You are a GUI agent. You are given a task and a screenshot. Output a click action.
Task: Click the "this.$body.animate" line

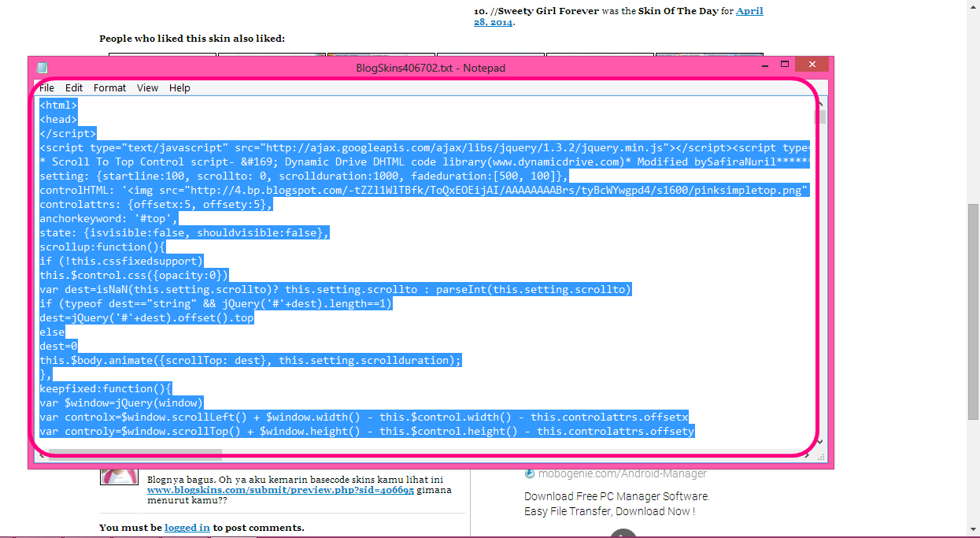(250, 360)
